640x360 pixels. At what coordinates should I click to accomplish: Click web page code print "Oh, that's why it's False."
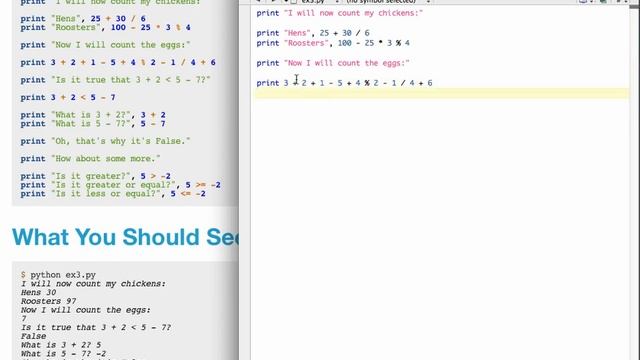tap(105, 141)
